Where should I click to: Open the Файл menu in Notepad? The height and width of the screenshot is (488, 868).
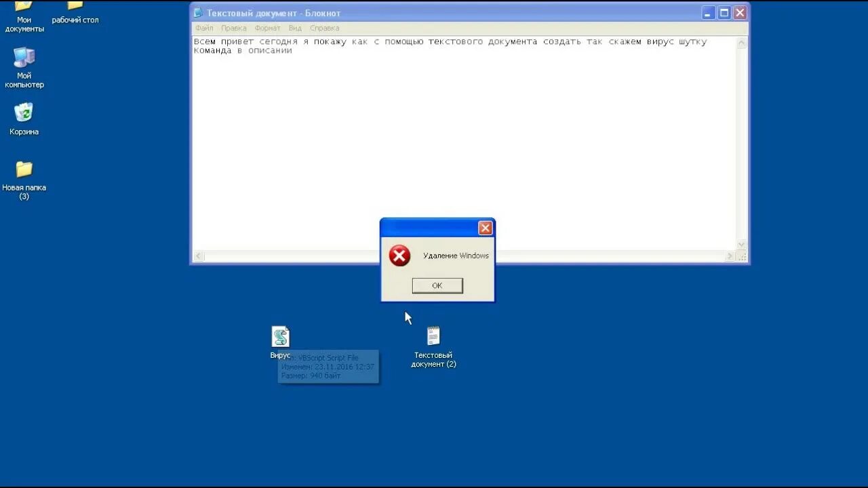point(204,28)
